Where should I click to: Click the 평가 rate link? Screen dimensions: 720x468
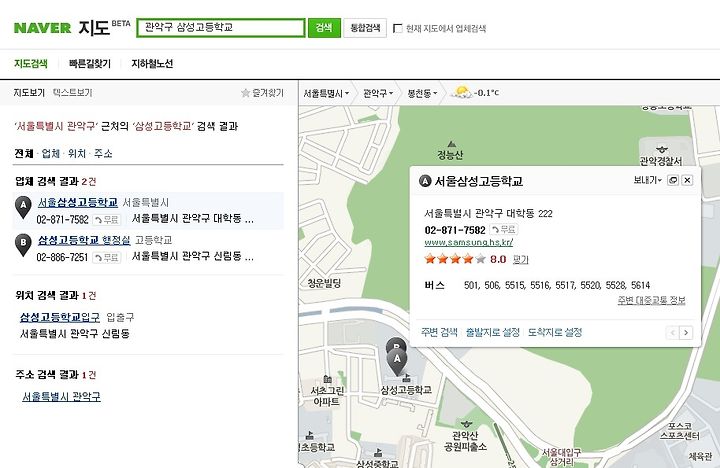(520, 260)
